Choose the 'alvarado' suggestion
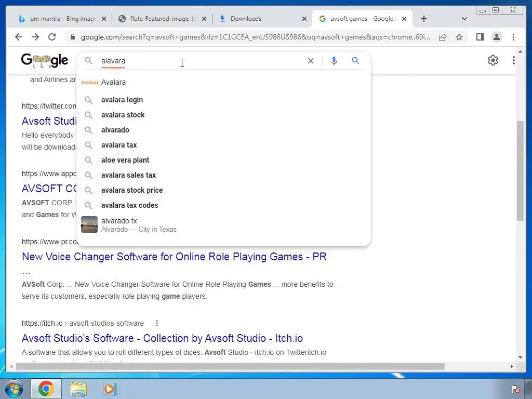 pyautogui.click(x=223, y=130)
